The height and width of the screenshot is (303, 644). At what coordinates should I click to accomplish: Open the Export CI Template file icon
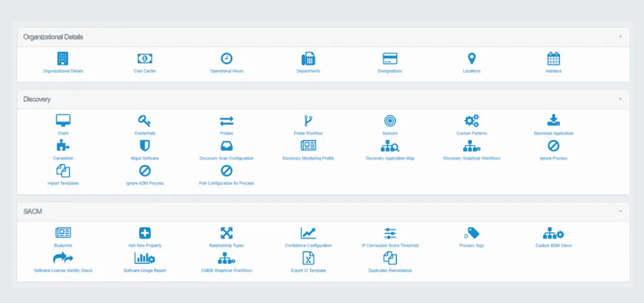[x=308, y=258]
